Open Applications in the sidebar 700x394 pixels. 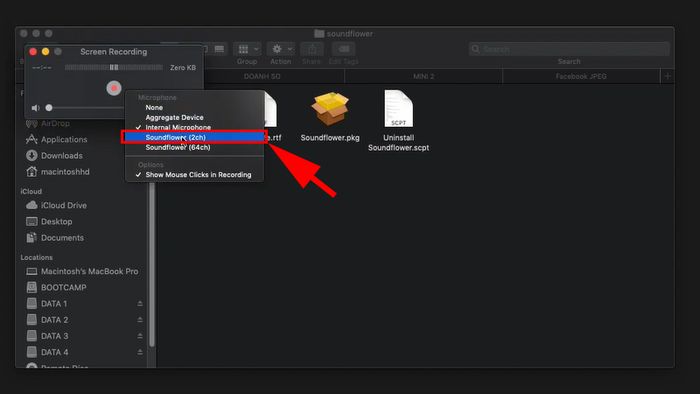pos(64,139)
